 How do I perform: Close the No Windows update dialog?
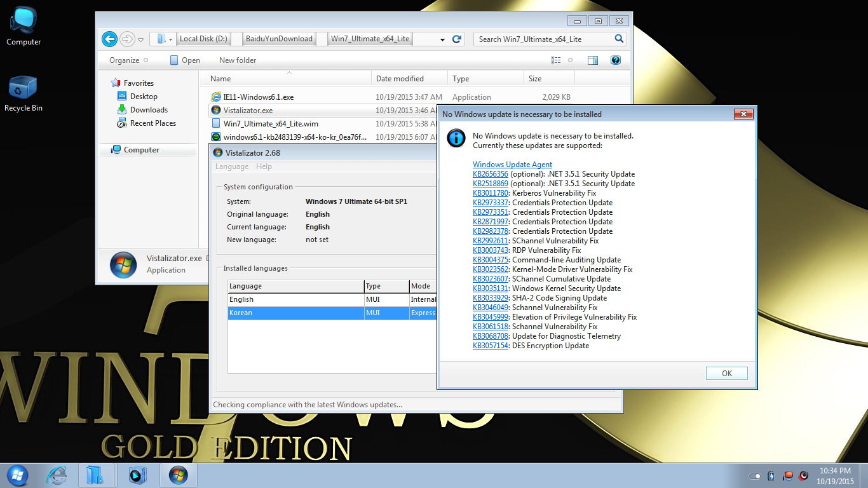(x=743, y=114)
